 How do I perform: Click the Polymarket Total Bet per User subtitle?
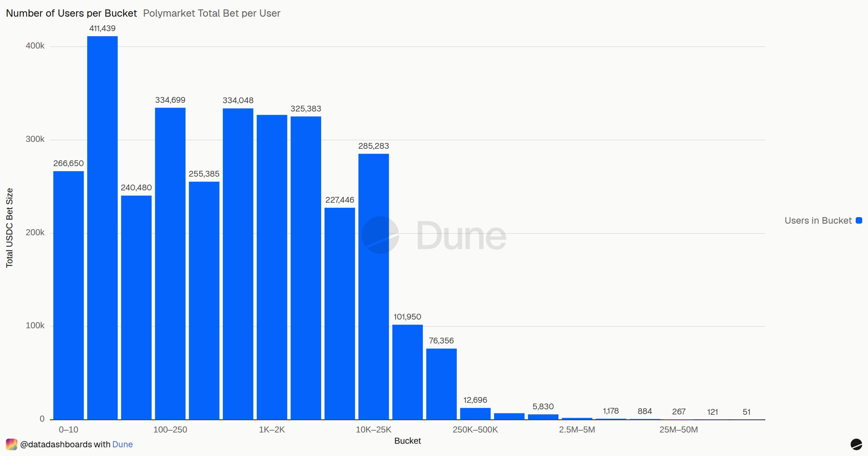212,13
